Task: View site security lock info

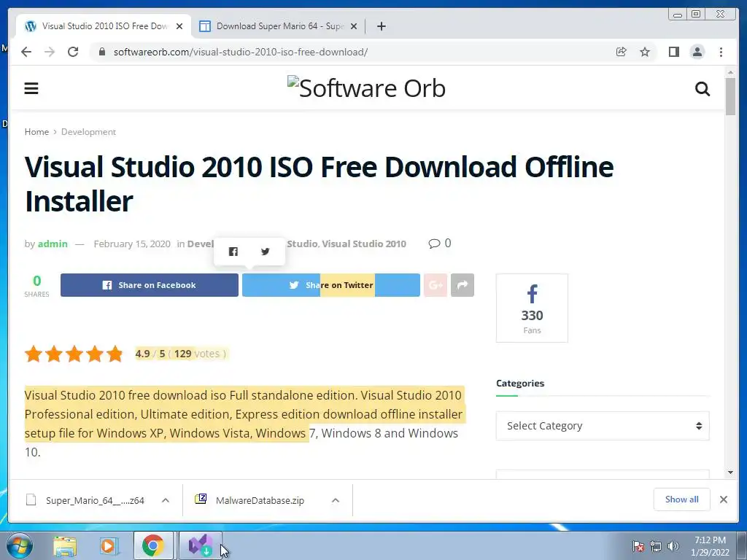Action: [x=101, y=52]
